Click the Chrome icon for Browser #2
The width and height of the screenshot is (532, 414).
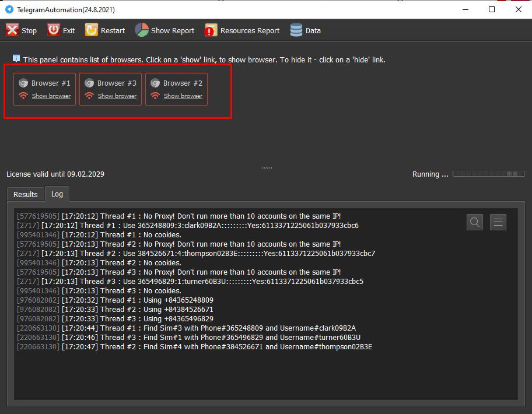(155, 83)
